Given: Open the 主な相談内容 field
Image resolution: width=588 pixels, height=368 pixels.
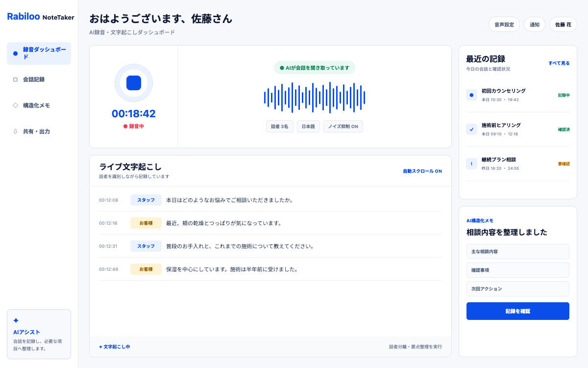Looking at the screenshot, I should coord(518,251).
